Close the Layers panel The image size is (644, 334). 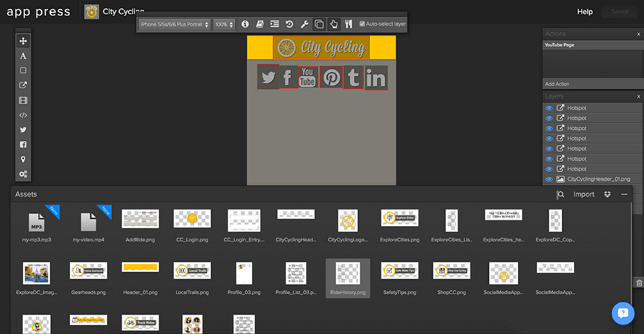click(638, 97)
